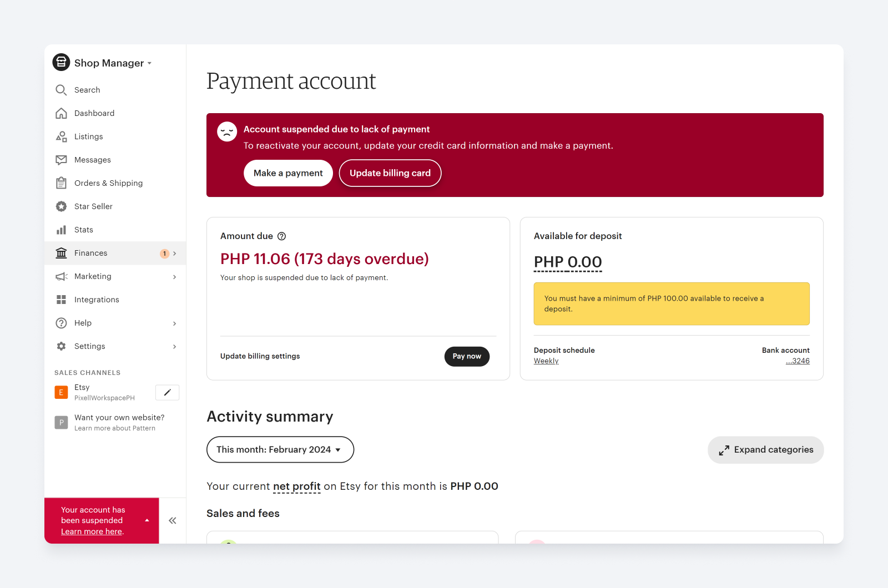Click the Star Seller icon

(x=61, y=206)
